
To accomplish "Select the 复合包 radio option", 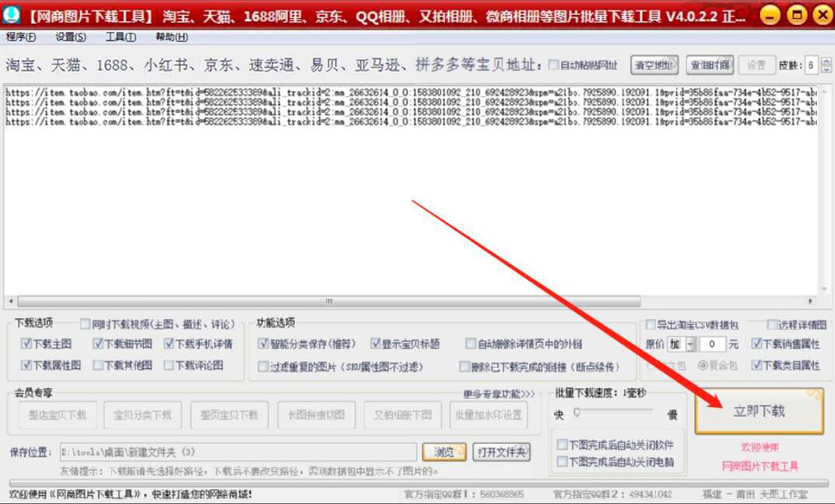I will (703, 366).
